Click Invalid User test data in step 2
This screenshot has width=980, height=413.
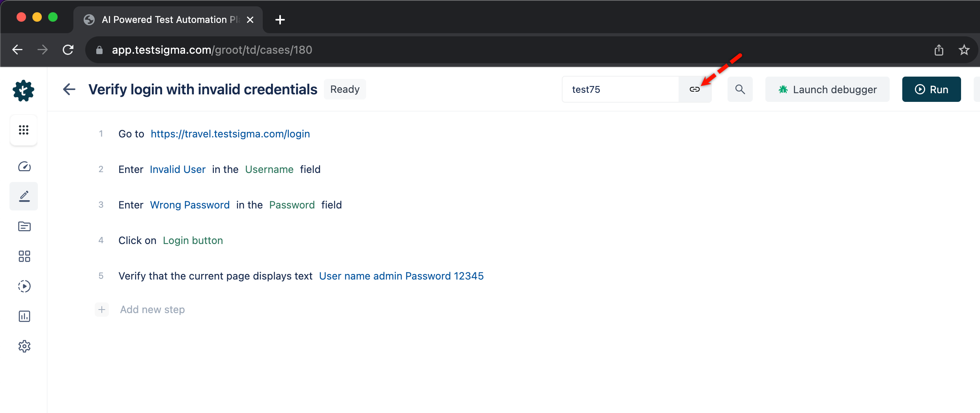coord(178,169)
